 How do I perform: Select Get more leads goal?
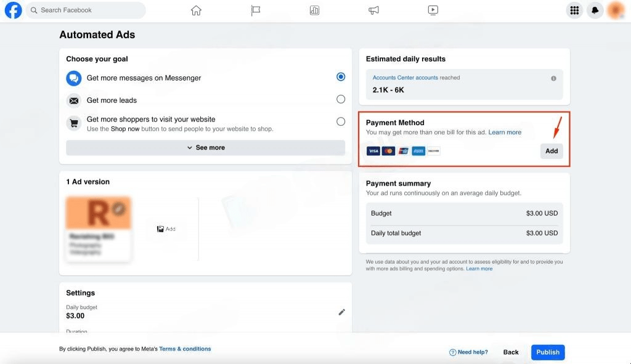coord(341,99)
